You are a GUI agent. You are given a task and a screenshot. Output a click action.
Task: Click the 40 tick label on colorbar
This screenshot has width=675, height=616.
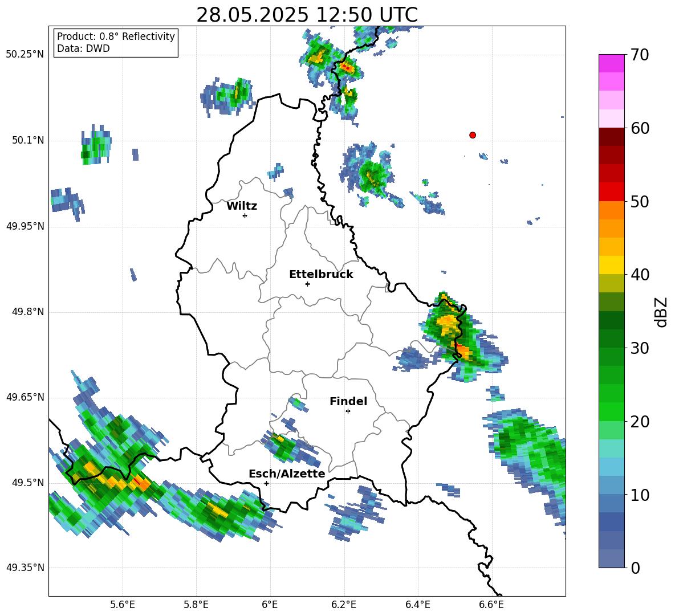click(640, 275)
